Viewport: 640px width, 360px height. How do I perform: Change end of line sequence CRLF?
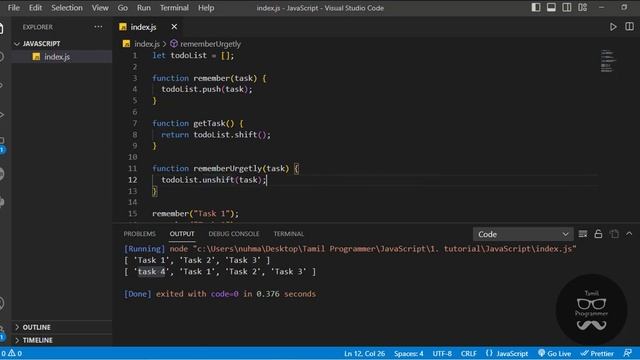[469, 353]
